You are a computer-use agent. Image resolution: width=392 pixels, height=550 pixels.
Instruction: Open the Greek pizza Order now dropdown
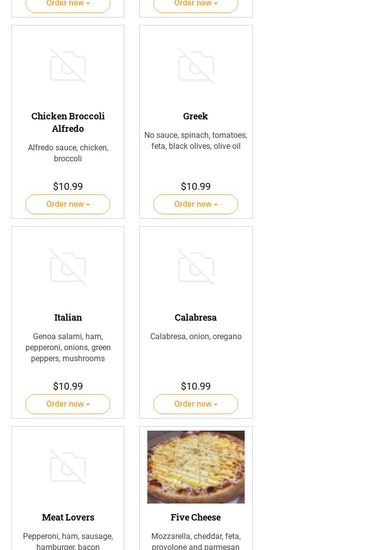[196, 204]
